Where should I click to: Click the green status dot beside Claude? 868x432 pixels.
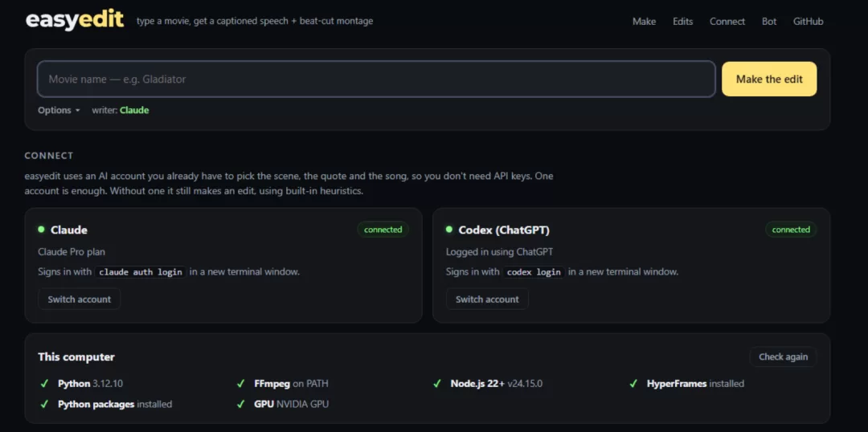click(41, 229)
